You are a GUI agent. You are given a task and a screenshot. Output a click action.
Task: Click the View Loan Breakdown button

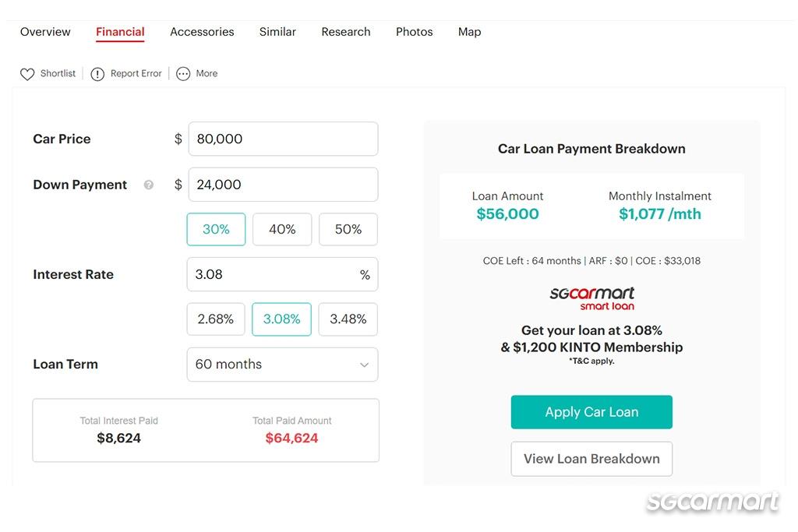click(x=591, y=459)
